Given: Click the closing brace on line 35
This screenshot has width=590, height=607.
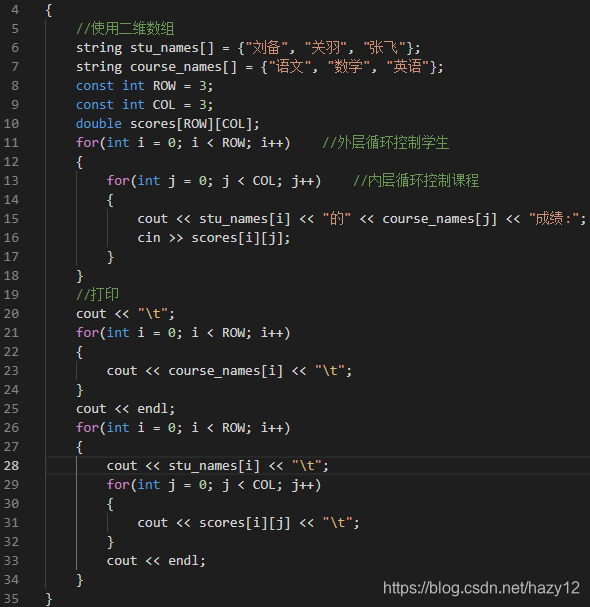Looking at the screenshot, I should click(49, 599).
